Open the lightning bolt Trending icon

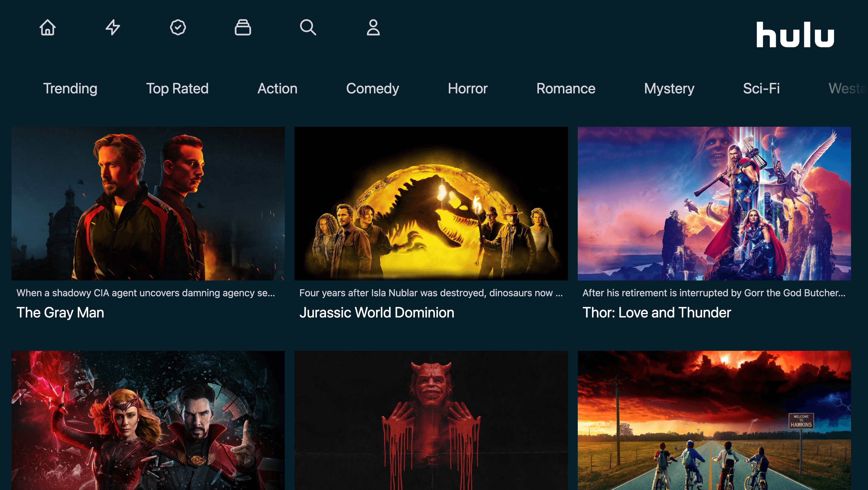pyautogui.click(x=113, y=27)
